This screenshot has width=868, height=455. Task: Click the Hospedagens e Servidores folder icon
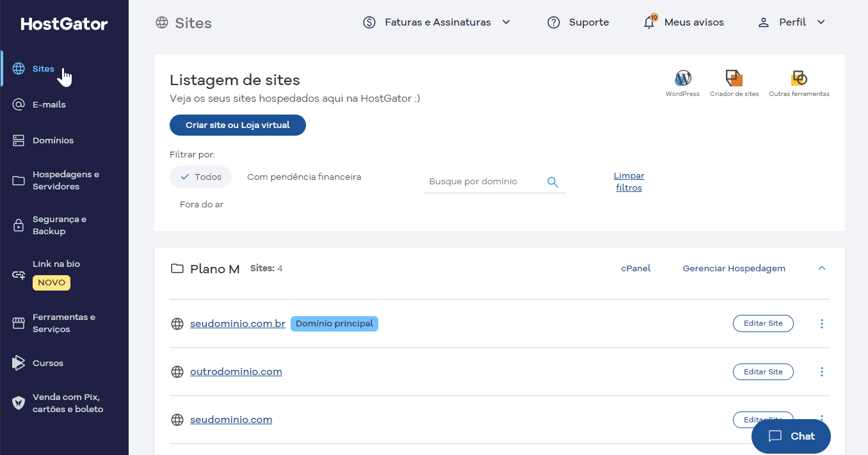pyautogui.click(x=19, y=180)
